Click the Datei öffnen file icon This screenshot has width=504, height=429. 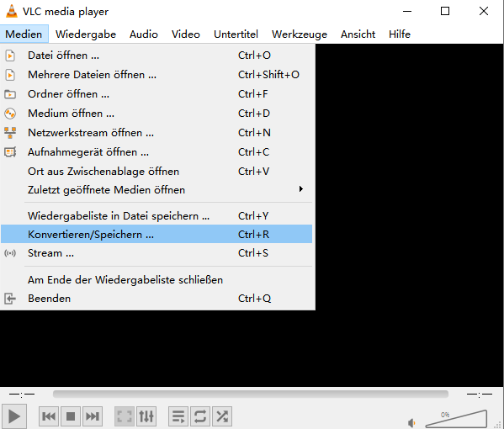[x=10, y=56]
